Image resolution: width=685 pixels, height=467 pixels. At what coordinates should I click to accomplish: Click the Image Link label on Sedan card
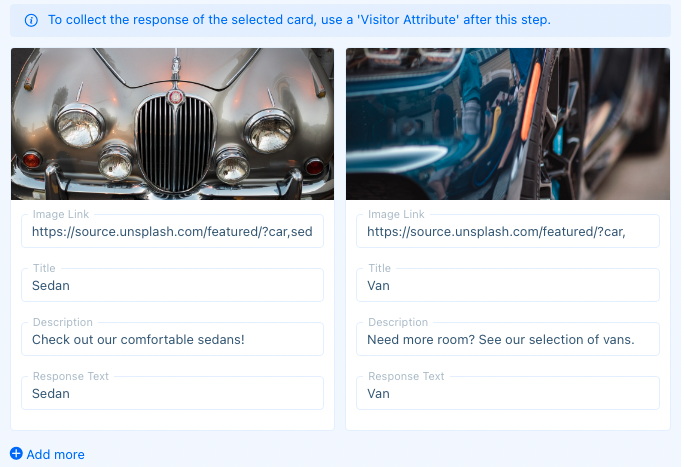pyautogui.click(x=61, y=214)
